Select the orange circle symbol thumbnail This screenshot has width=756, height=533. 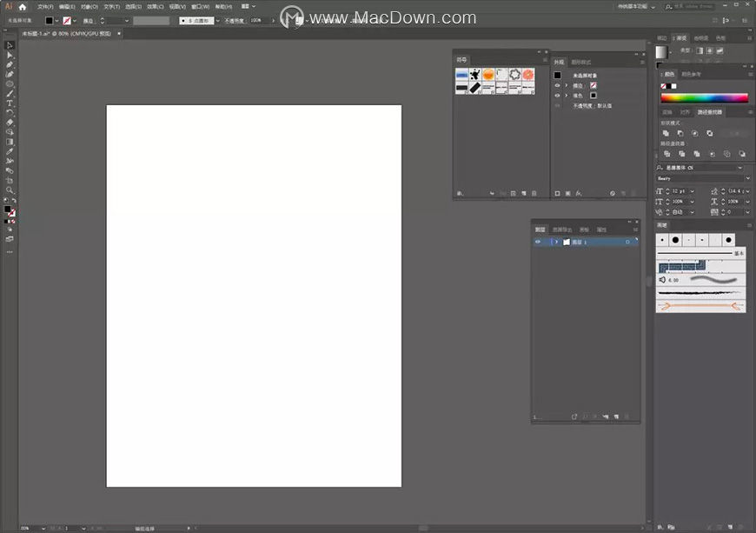pyautogui.click(x=488, y=74)
